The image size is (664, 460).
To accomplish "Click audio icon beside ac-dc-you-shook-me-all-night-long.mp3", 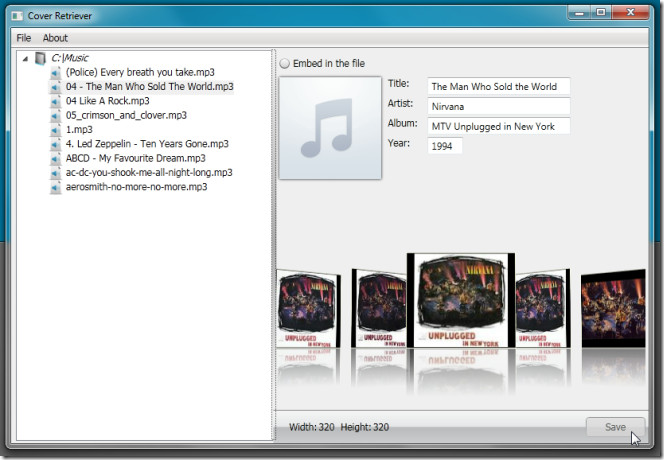I will (x=55, y=173).
